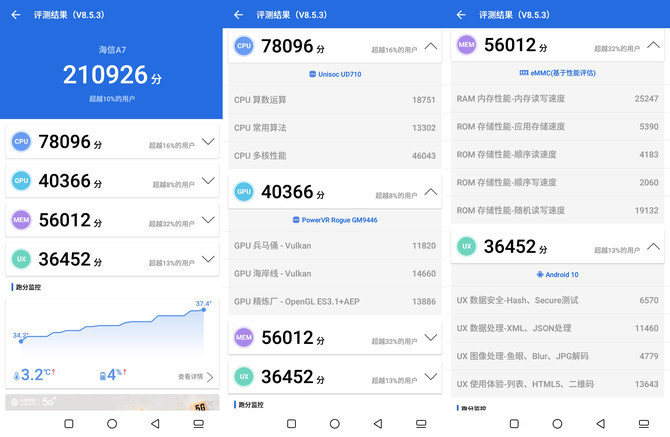670x437 pixels.
Task: Tap the eMMC(基于性能评估) storage label
Action: [x=557, y=73]
